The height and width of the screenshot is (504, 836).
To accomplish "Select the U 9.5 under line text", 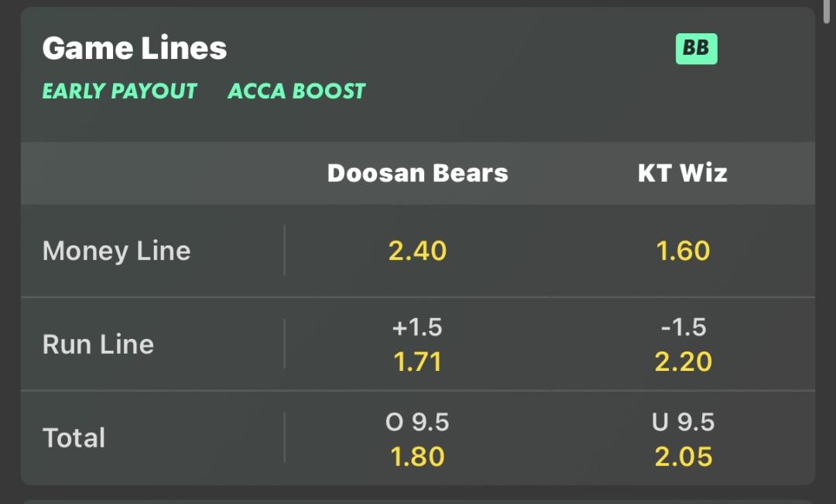I will 683,422.
